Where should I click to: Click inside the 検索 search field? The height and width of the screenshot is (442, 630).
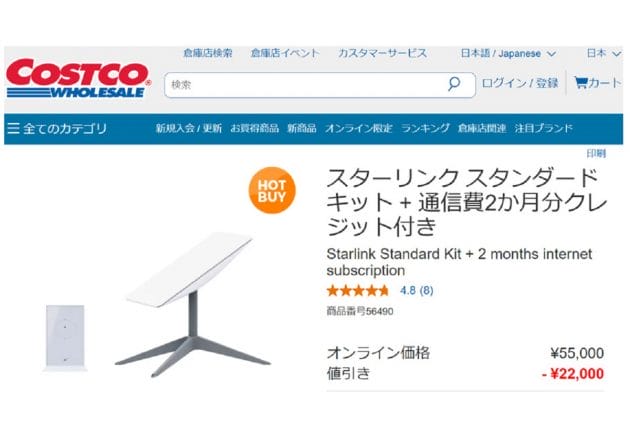point(300,85)
